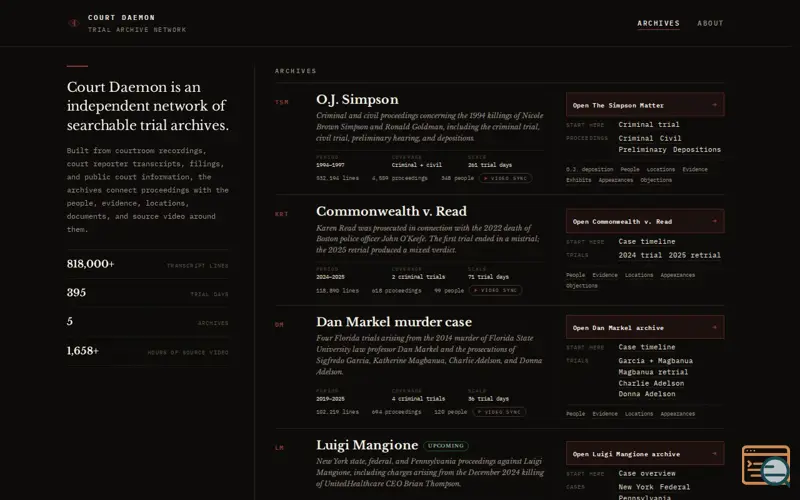The height and width of the screenshot is (500, 800).
Task: Open the Locations tag in Simpson row
Action: [x=661, y=169]
